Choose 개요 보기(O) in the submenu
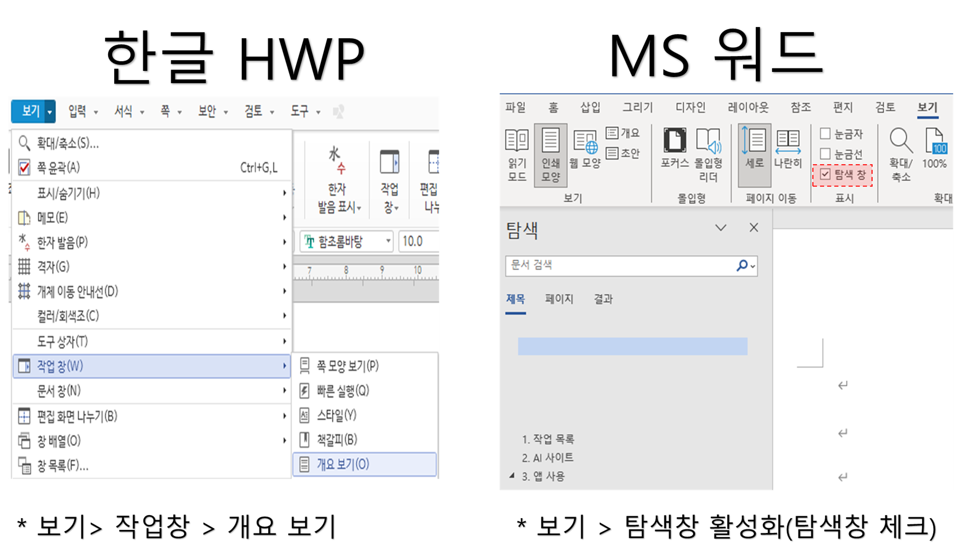The height and width of the screenshot is (560, 972). pyautogui.click(x=365, y=464)
